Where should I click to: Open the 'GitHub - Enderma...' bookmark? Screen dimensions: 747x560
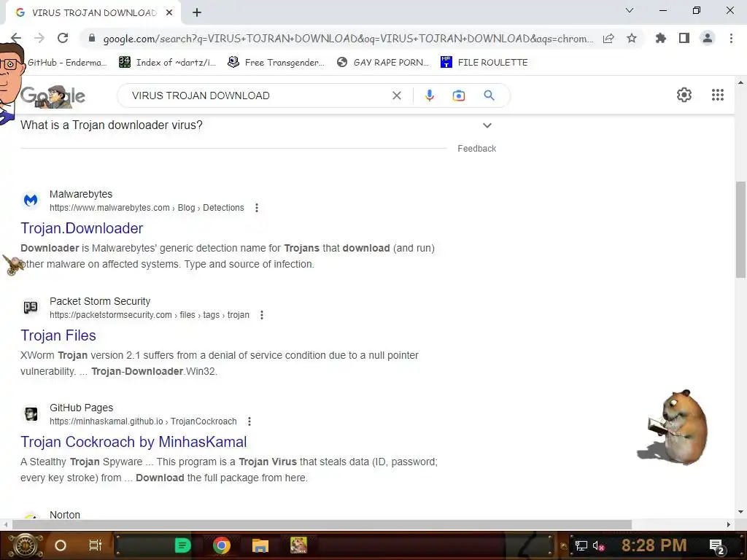pyautogui.click(x=66, y=63)
